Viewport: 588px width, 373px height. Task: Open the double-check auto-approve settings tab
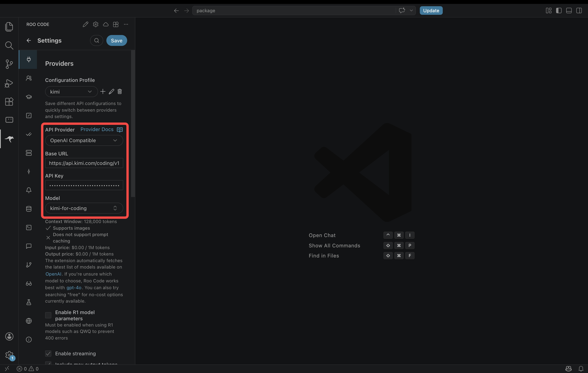pyautogui.click(x=29, y=134)
